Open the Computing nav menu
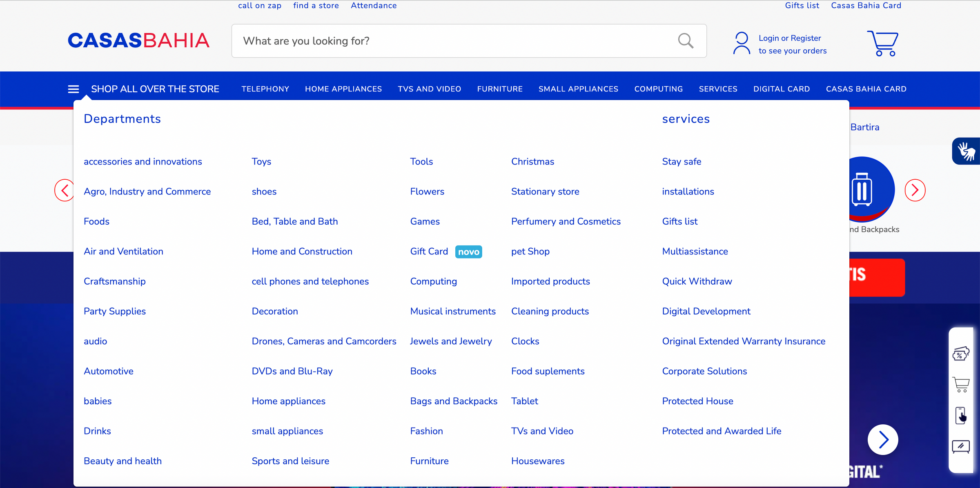The height and width of the screenshot is (488, 980). [x=659, y=89]
